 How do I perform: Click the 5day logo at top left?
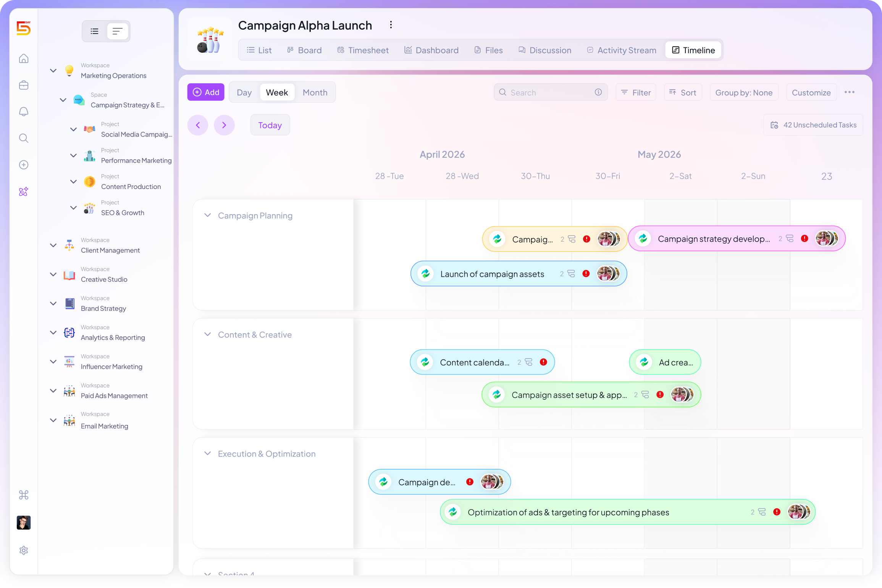pyautogui.click(x=24, y=28)
